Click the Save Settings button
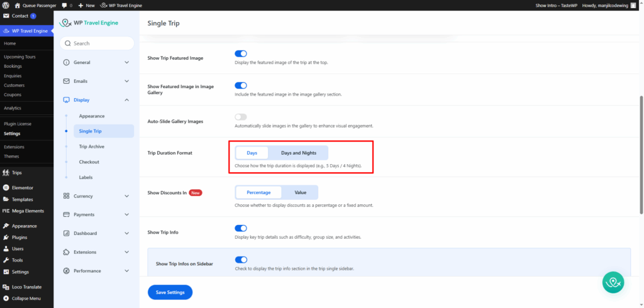The image size is (644, 308). [170, 292]
